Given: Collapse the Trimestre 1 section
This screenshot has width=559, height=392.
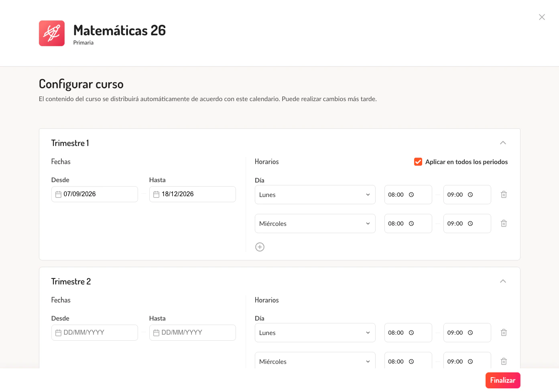Looking at the screenshot, I should click(503, 142).
